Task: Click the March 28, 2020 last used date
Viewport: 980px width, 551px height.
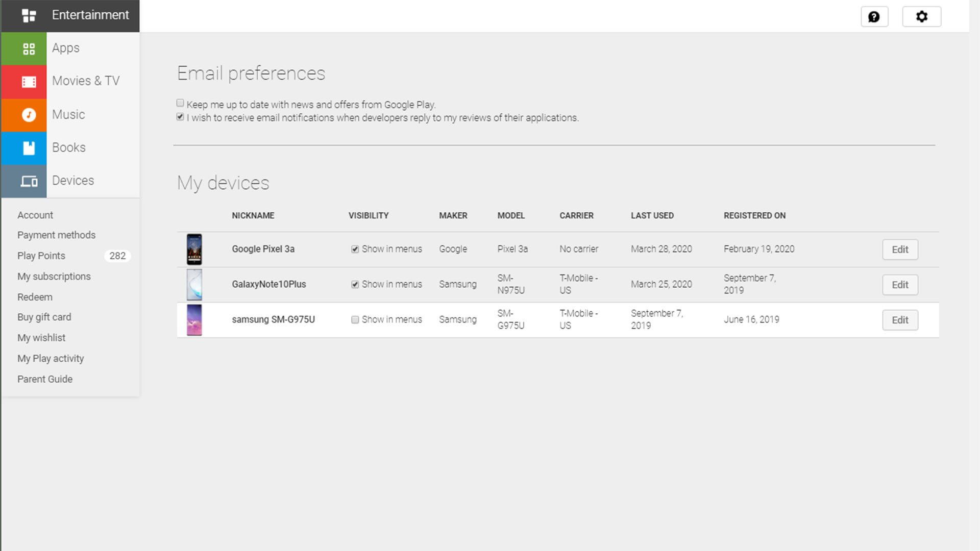Action: [x=661, y=249]
